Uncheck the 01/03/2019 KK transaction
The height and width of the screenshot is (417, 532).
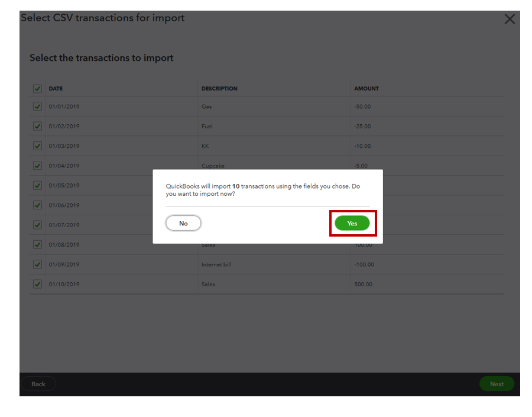pyautogui.click(x=37, y=146)
